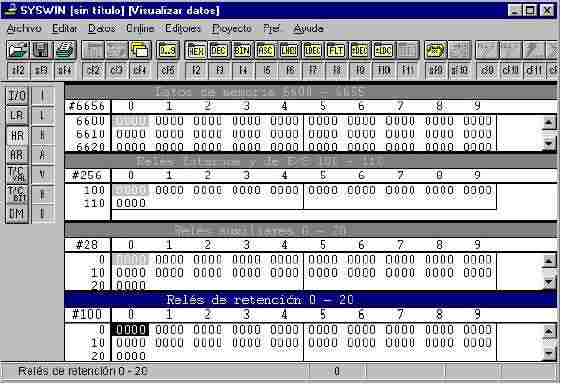Select the HR memory area button
561x384 pixels.
[x=17, y=135]
